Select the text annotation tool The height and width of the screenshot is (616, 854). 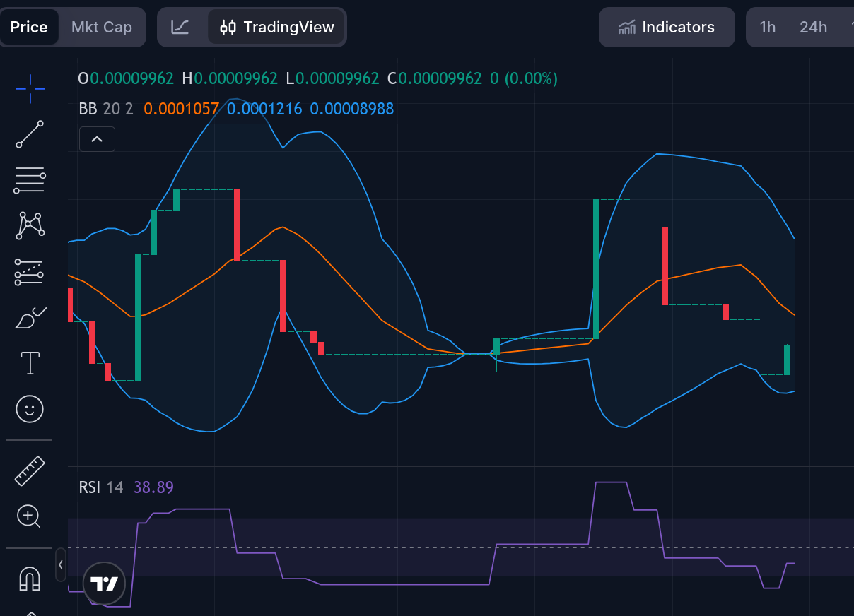(x=30, y=363)
